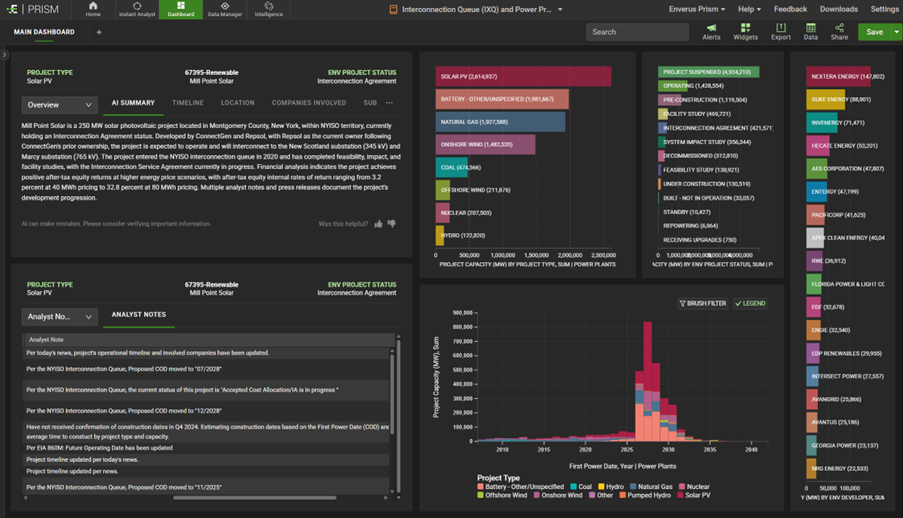Click the thumbs up helpful icon
Image resolution: width=903 pixels, height=518 pixels.
tap(378, 224)
